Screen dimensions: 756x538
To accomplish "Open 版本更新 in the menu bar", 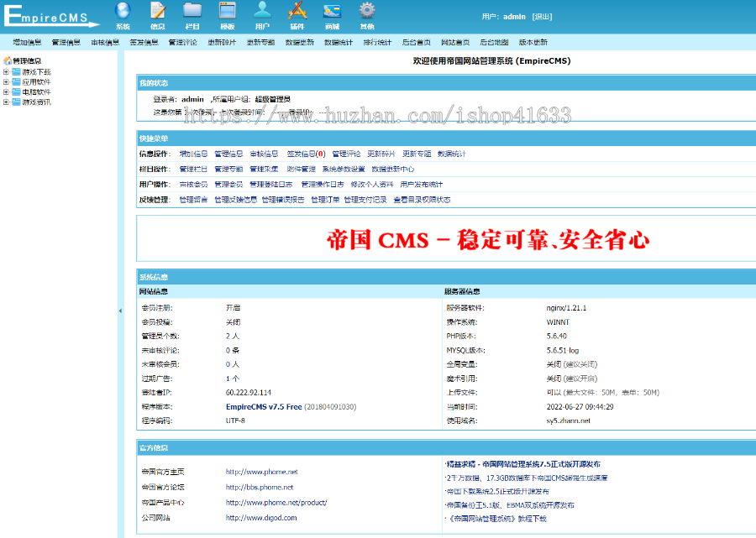I will pos(533,42).
